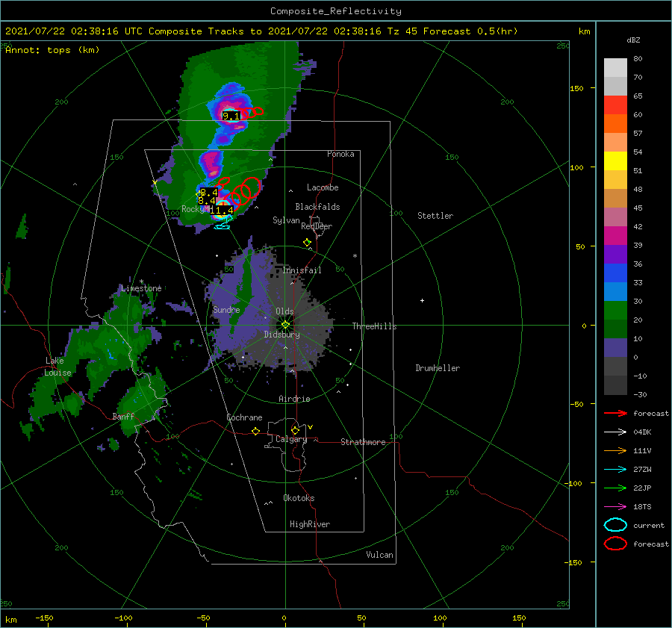Click the dBZ legend heading
672x628 pixels.
pos(633,40)
